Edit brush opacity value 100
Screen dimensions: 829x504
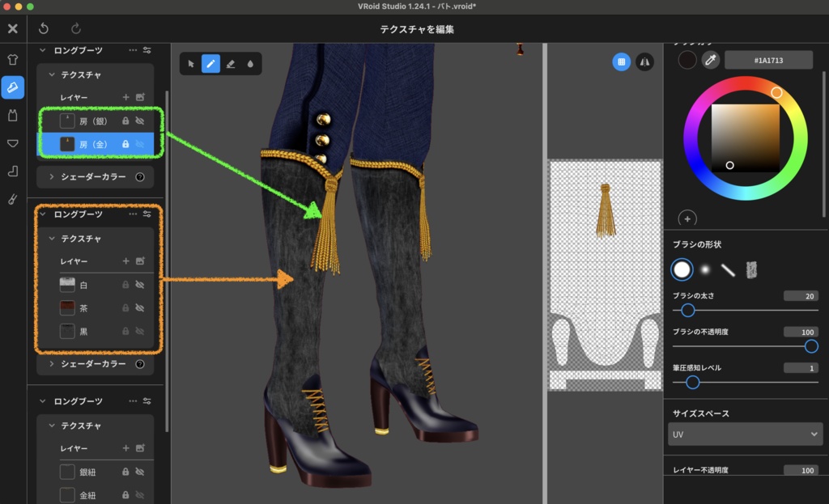click(x=801, y=332)
